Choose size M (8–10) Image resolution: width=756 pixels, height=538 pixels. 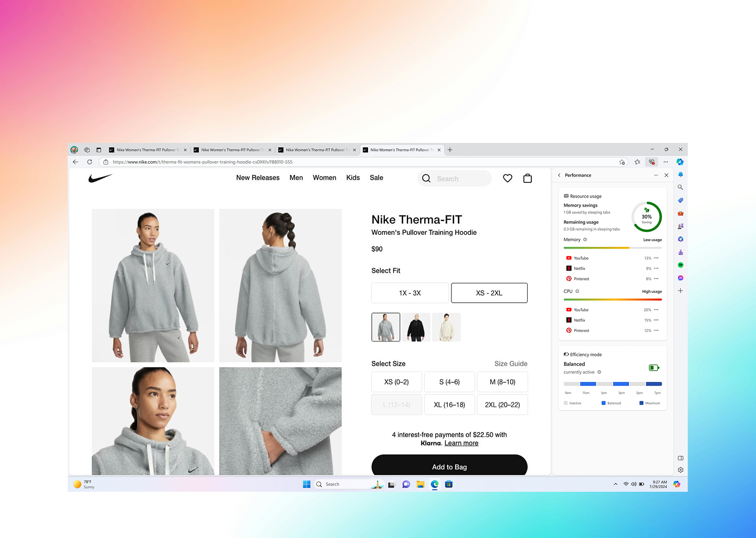click(x=502, y=382)
